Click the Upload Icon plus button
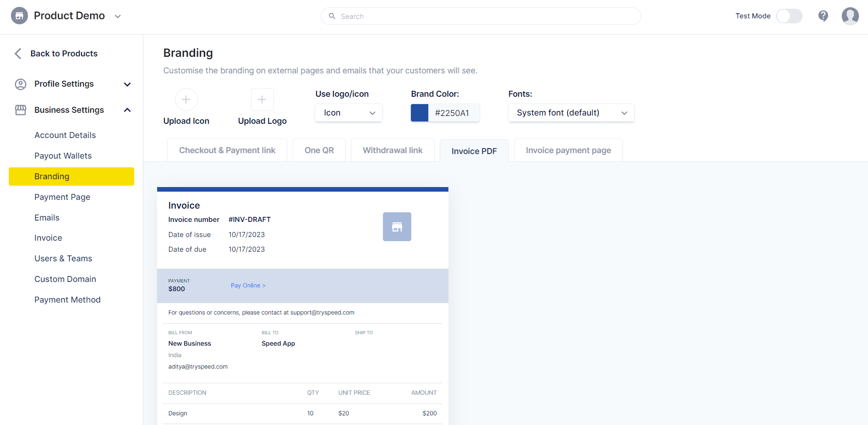 point(186,99)
